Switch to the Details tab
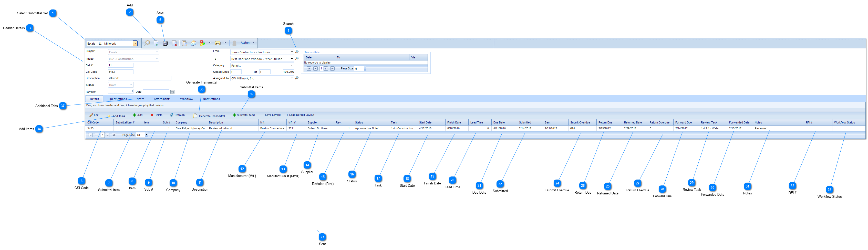This screenshot has width=868, height=250. point(94,99)
